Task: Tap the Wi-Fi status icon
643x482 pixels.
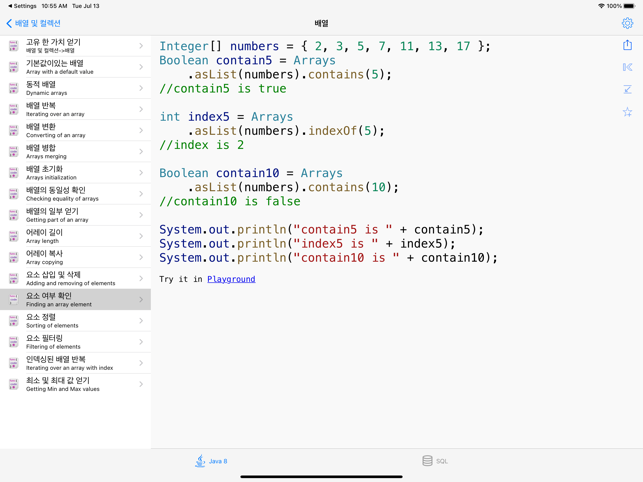Action: pyautogui.click(x=601, y=6)
